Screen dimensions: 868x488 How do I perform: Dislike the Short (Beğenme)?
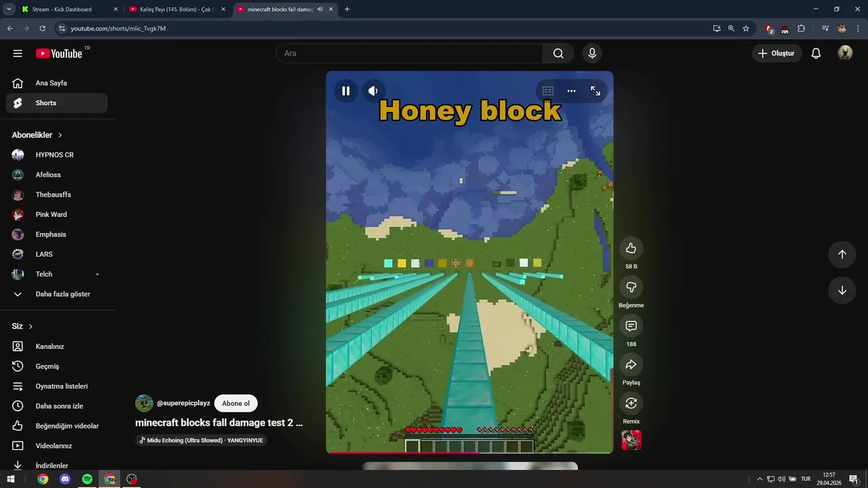[631, 287]
